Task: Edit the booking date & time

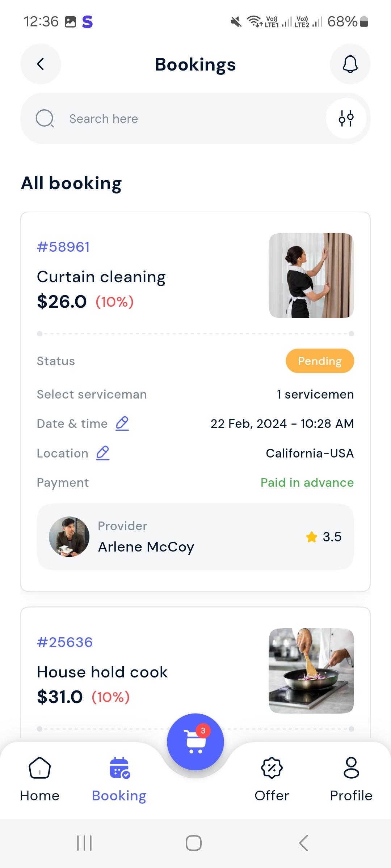Action: click(122, 423)
